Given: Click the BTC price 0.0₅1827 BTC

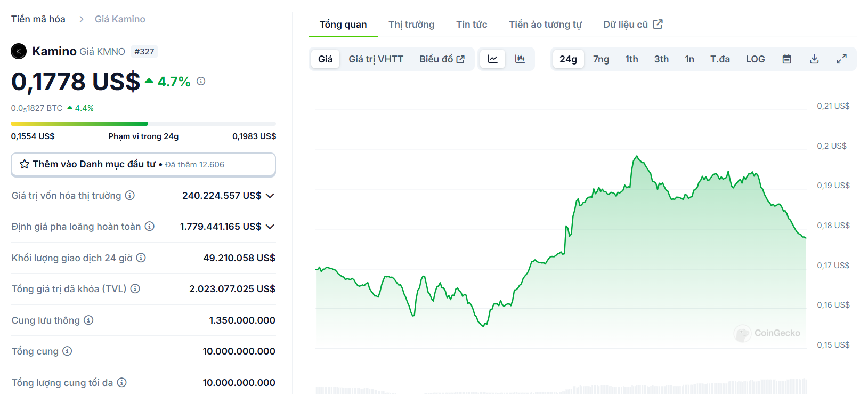Looking at the screenshot, I should (x=37, y=108).
